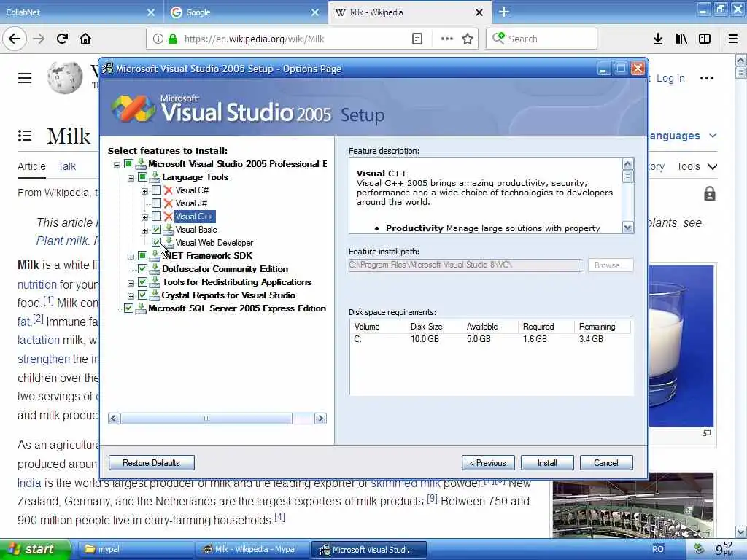Open the Windows start button
The height and width of the screenshot is (560, 747).
[34, 549]
